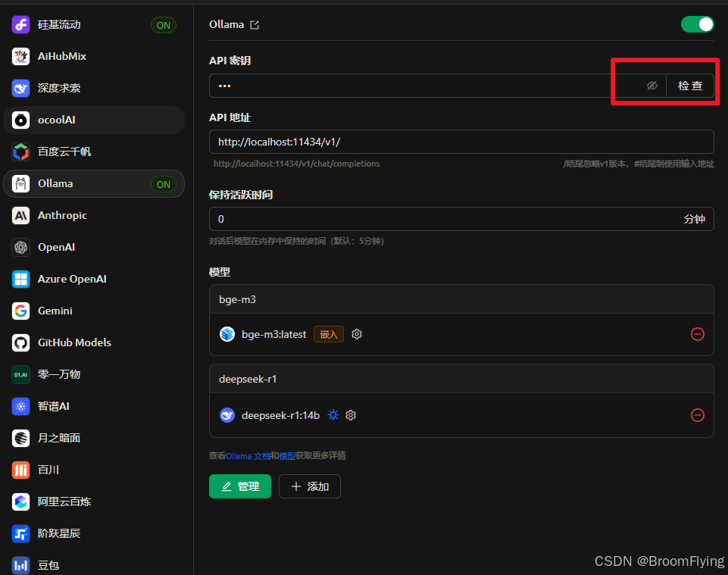Click the Gemini Google icon
Screen dimensions: 728x575
coord(21,311)
